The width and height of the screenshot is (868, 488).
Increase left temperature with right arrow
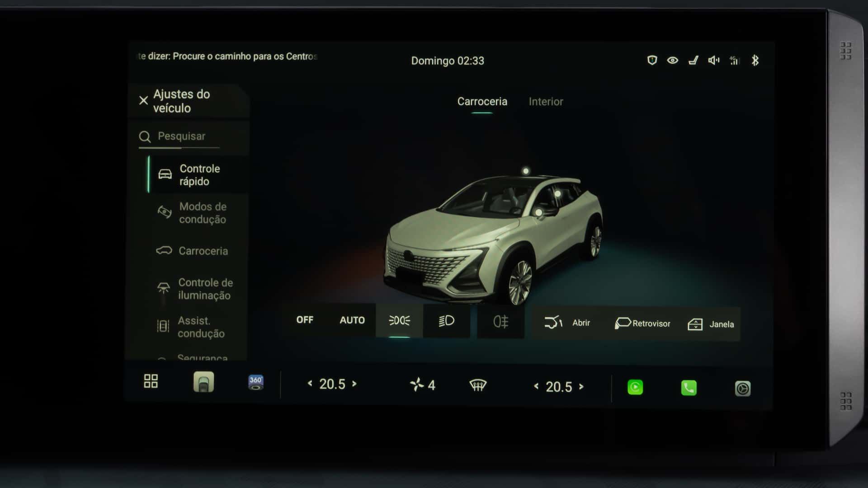(354, 384)
